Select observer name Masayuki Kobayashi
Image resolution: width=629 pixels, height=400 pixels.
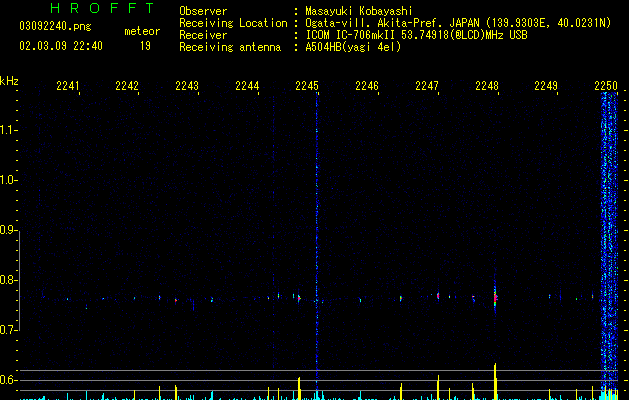pyautogui.click(x=359, y=11)
